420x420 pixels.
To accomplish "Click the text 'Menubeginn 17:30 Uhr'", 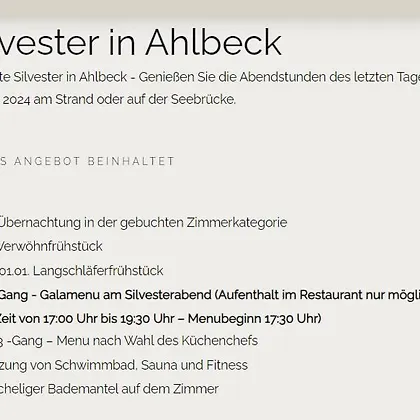I will (253, 319).
